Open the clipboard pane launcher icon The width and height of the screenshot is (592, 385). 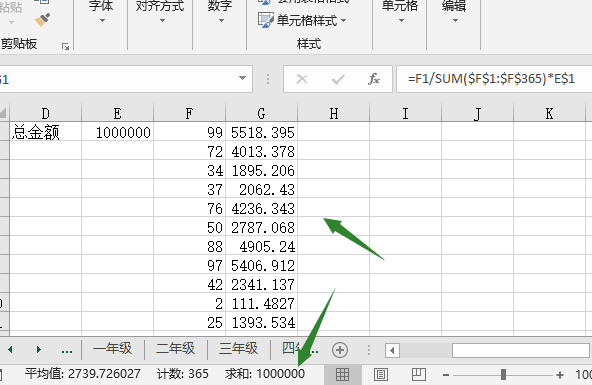pyautogui.click(x=65, y=46)
